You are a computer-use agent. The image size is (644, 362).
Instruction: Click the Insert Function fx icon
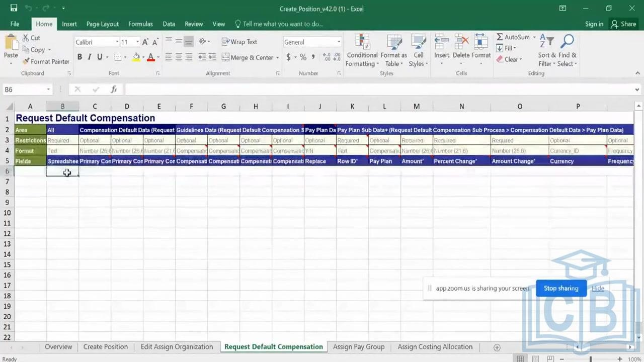tap(114, 89)
